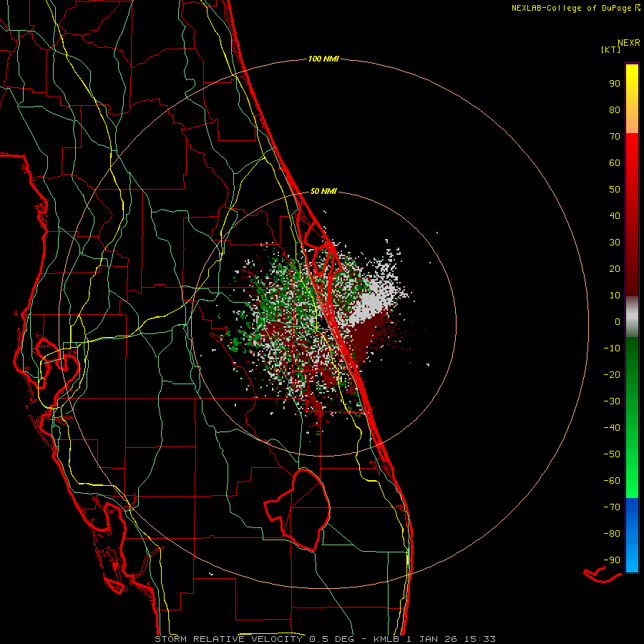Click the 80 value on the velocity scale
The width and height of the screenshot is (644, 644).
point(615,110)
